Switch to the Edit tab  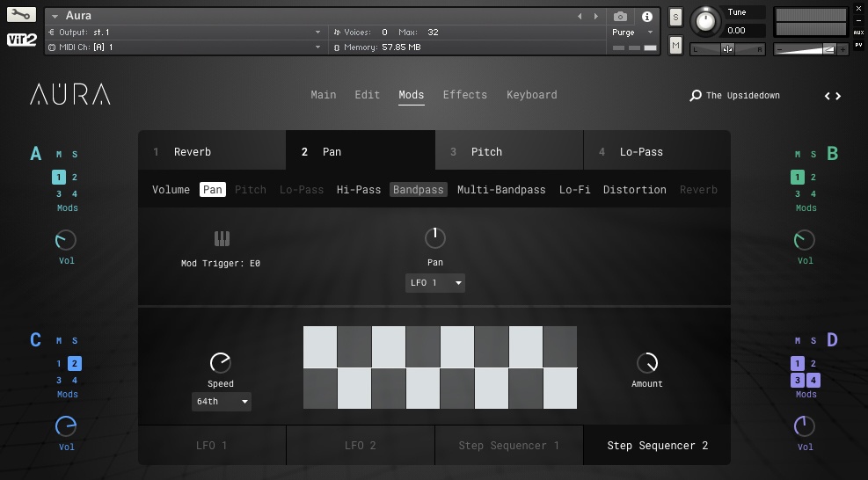click(368, 95)
